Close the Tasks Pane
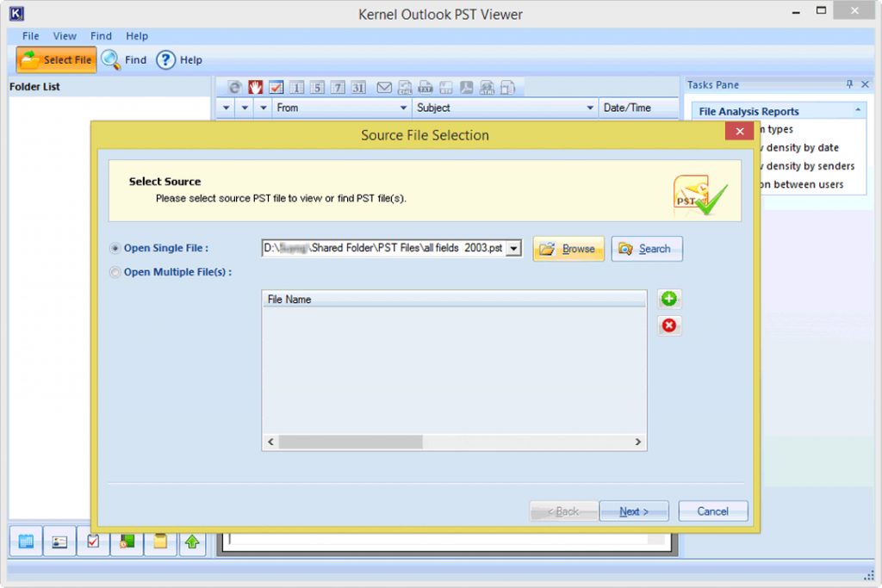Screen dimensions: 882x588 (865, 84)
